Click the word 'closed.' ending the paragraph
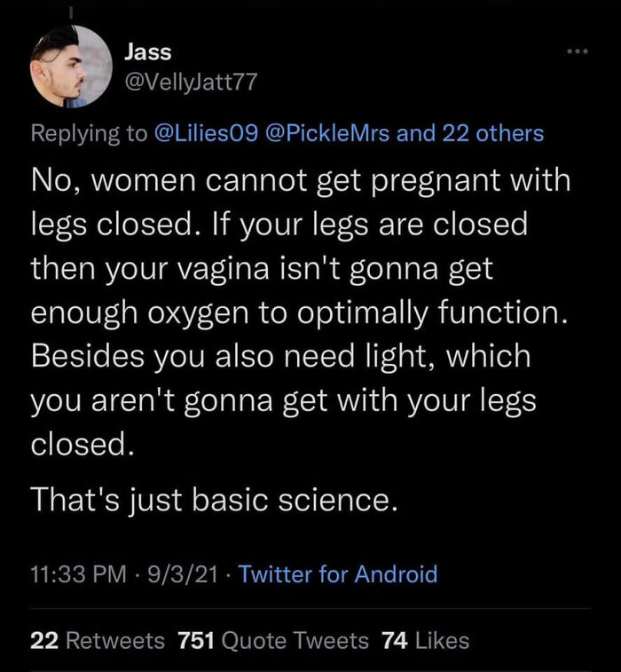The image size is (621, 672). pyautogui.click(x=83, y=444)
